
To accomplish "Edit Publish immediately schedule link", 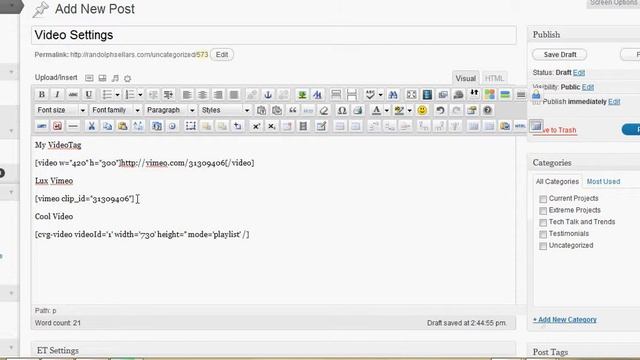I will 614,102.
